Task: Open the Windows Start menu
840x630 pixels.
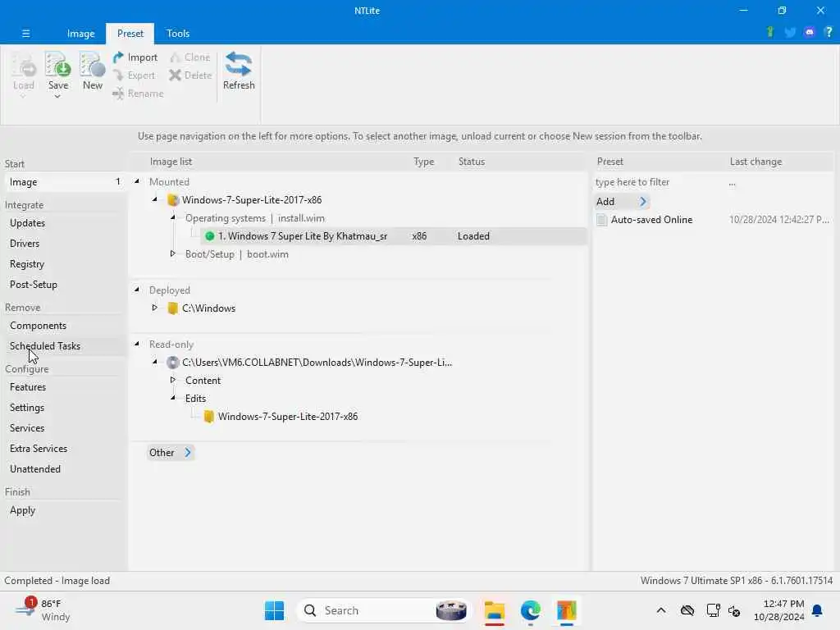Action: click(274, 610)
